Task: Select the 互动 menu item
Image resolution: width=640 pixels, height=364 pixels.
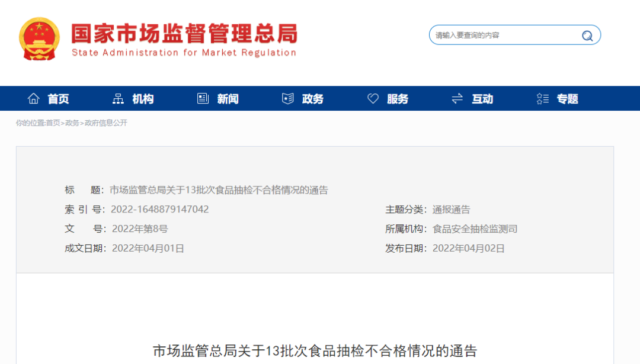Action: pyautogui.click(x=482, y=99)
